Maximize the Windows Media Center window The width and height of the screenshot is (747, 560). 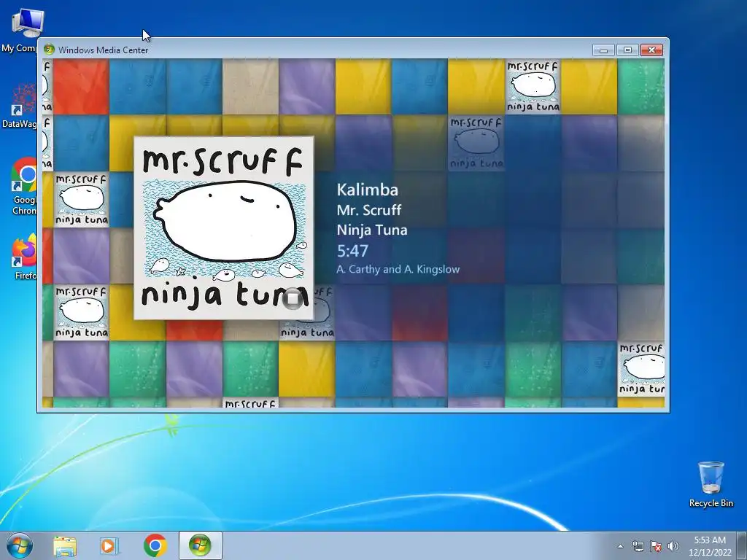[627, 50]
